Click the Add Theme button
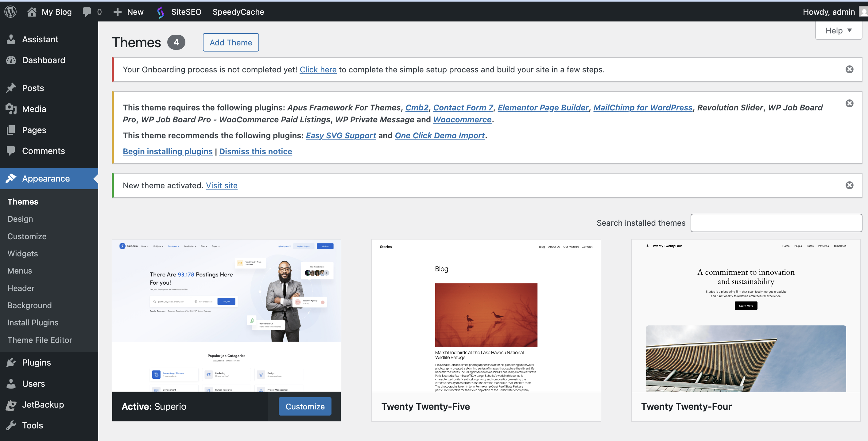 pyautogui.click(x=231, y=42)
